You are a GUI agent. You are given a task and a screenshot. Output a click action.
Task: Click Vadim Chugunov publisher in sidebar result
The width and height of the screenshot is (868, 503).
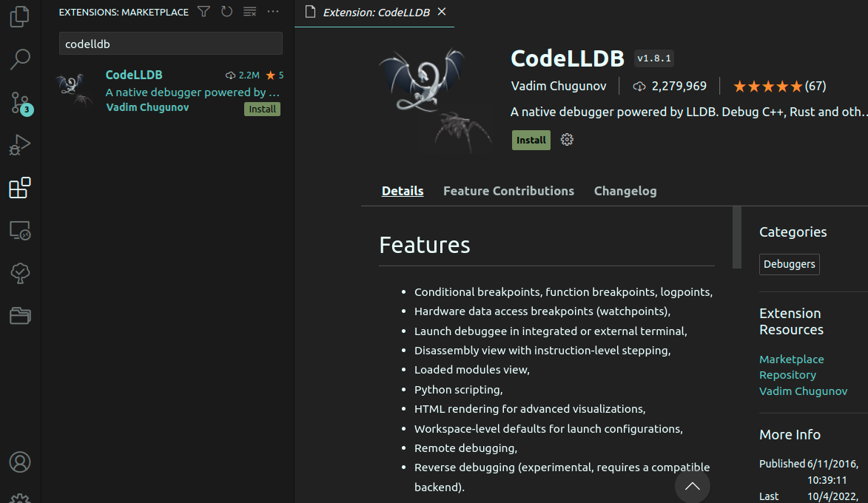coord(147,107)
